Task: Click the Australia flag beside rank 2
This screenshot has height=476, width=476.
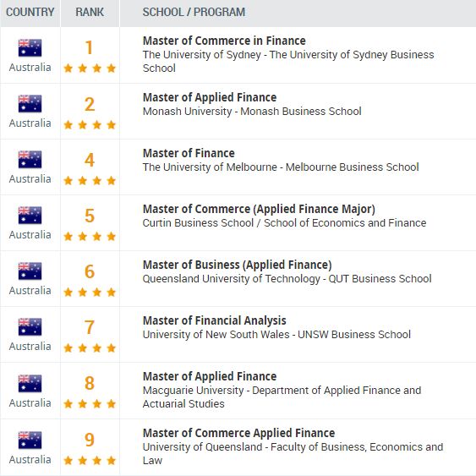Action: pyautogui.click(x=30, y=104)
